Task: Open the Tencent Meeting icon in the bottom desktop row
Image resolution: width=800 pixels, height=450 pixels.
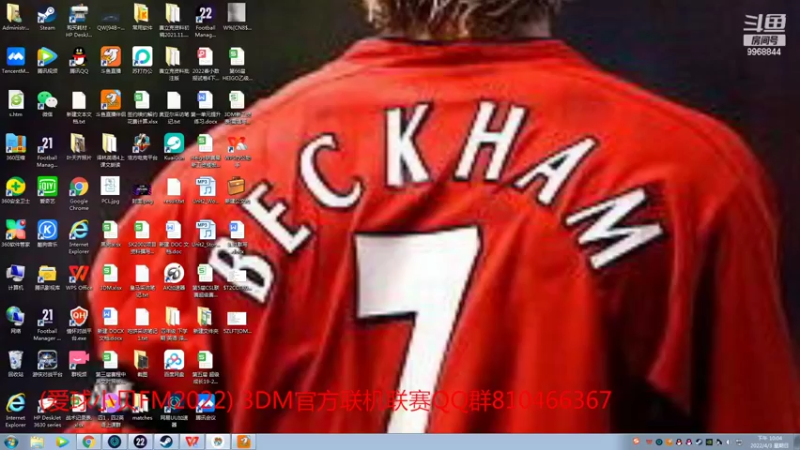Action: [x=205, y=407]
